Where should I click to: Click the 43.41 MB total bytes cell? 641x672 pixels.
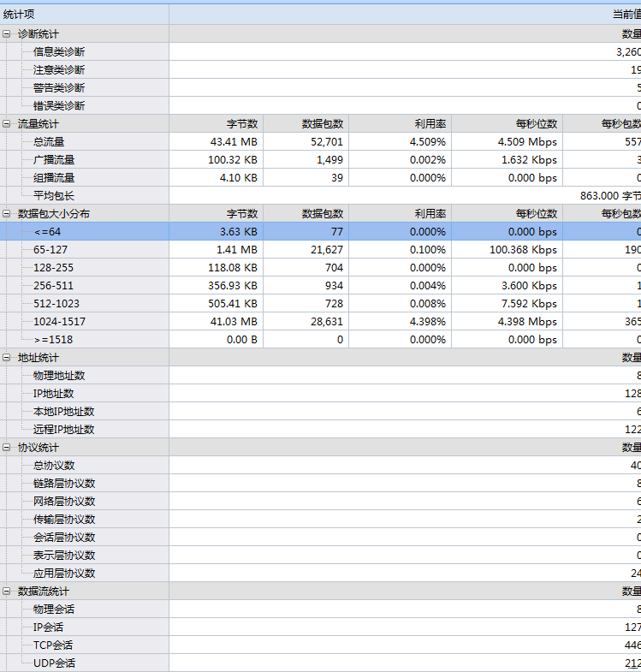pyautogui.click(x=217, y=142)
